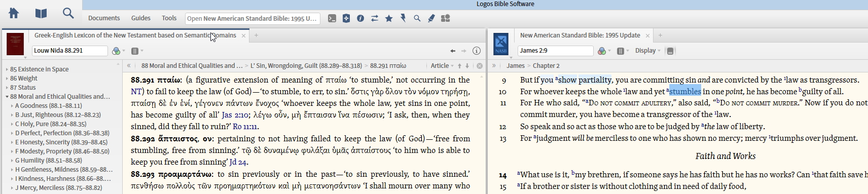The height and width of the screenshot is (194, 868).
Task: Navigate forward in the lexicon panel
Action: (463, 51)
